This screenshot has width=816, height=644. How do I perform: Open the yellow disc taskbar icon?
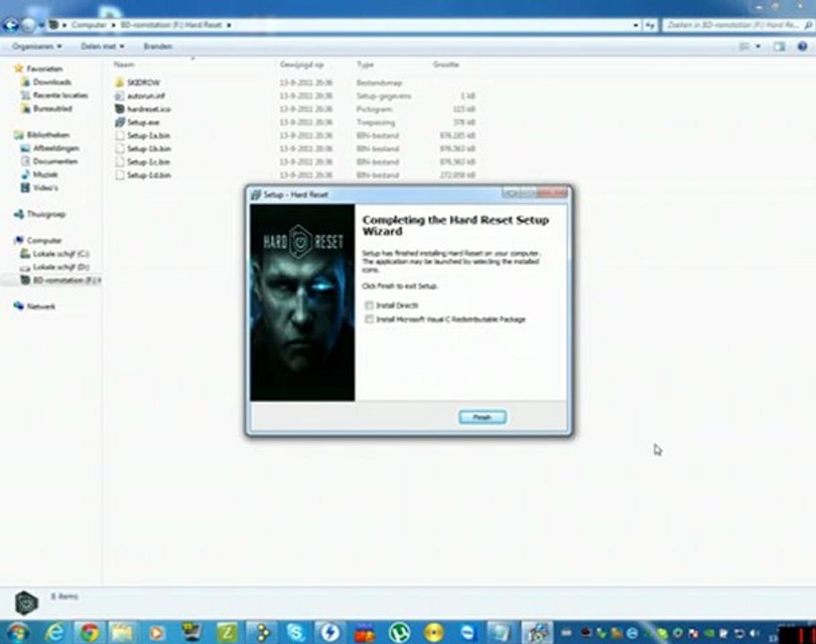click(433, 632)
